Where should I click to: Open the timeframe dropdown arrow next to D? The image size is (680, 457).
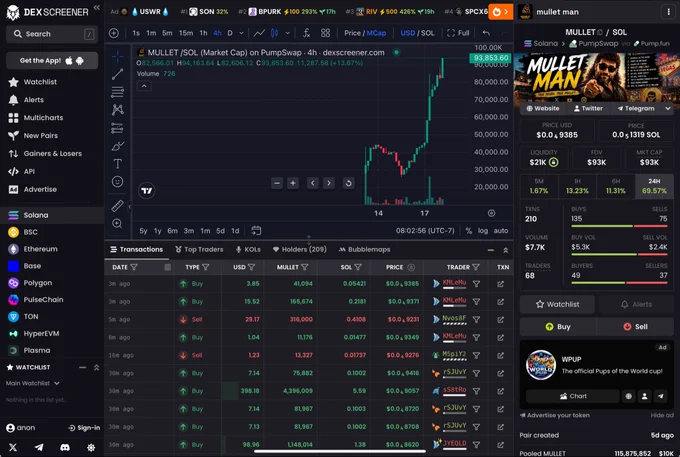pyautogui.click(x=242, y=33)
